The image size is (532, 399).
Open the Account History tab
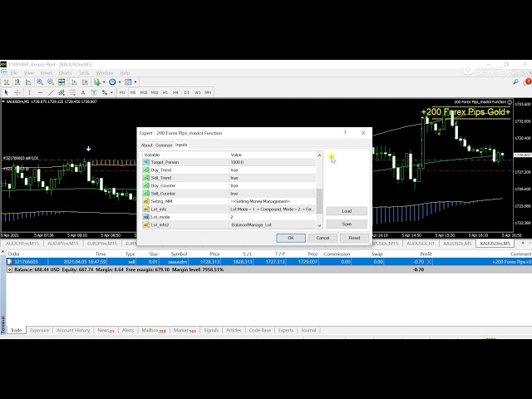tap(72, 330)
